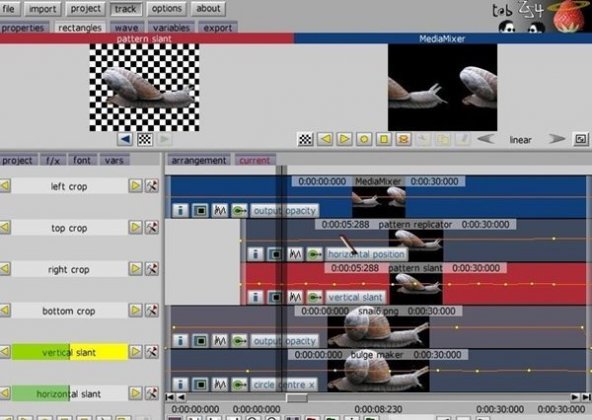The width and height of the screenshot is (592, 420).
Task: Open horizontal slant tools icon
Action: [x=152, y=394]
